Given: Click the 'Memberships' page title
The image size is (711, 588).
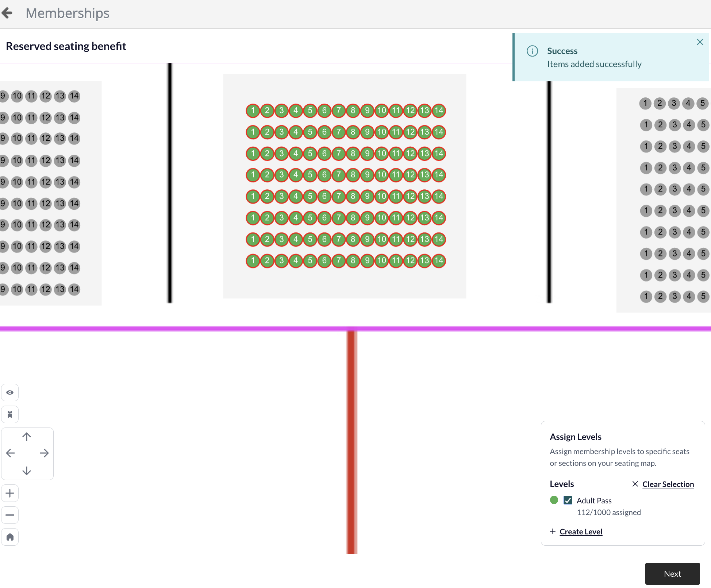Looking at the screenshot, I should tap(68, 13).
